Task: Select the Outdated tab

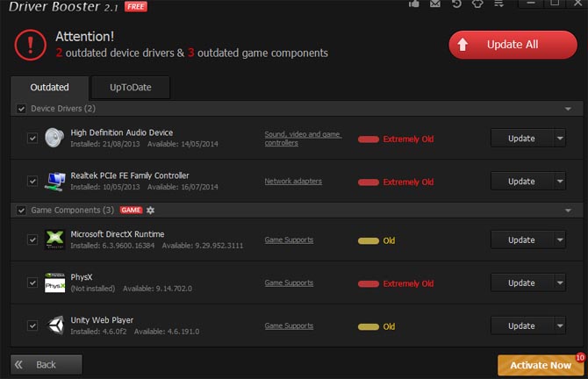Action: 49,88
